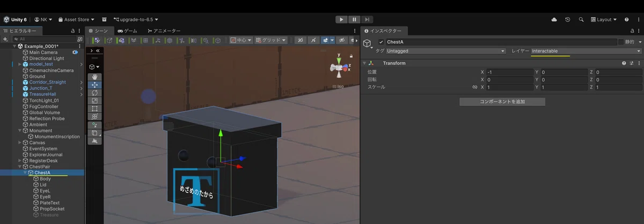This screenshot has width=644, height=224.
Task: Click the position X field
Action: 509,72
